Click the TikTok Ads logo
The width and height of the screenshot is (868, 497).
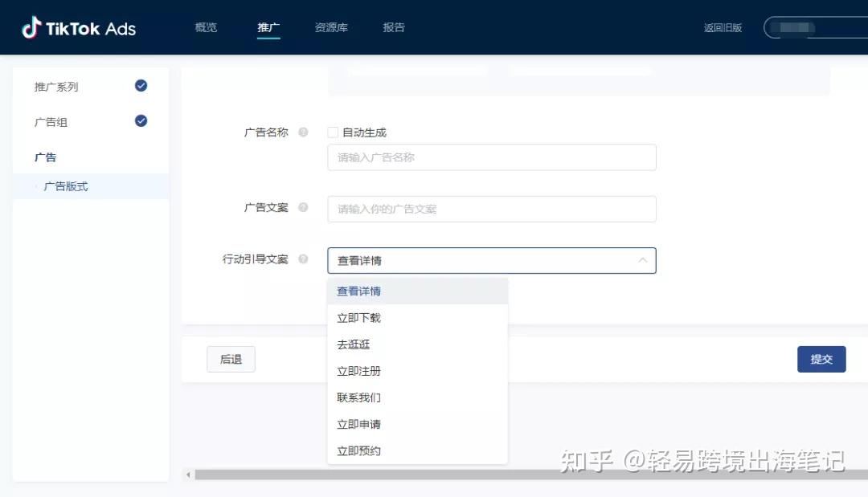(76, 26)
